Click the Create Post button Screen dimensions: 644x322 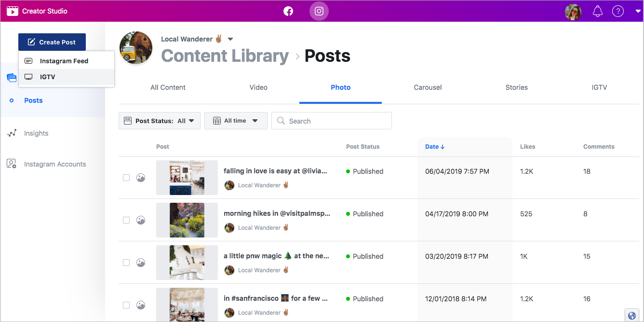52,42
